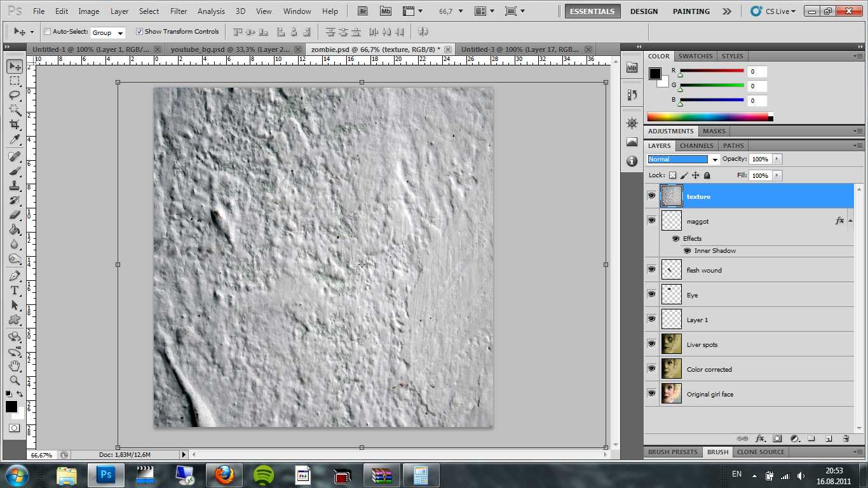Image resolution: width=868 pixels, height=488 pixels.
Task: Select the Spot Healing Brush tool
Action: (x=15, y=156)
